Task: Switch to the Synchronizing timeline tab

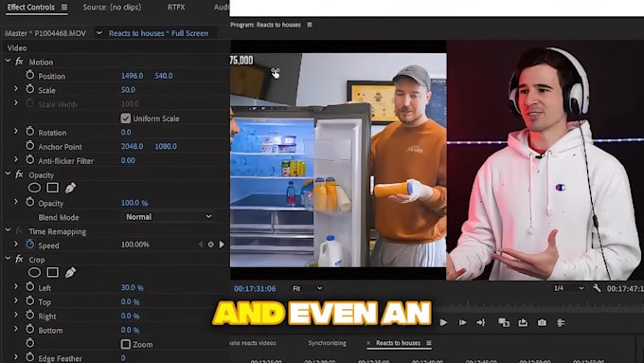Action: point(328,343)
